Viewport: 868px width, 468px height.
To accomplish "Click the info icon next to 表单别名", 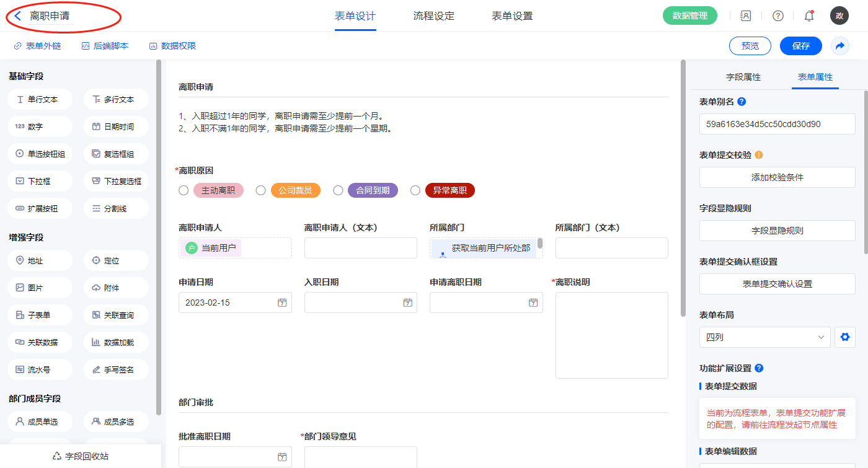I will point(742,102).
